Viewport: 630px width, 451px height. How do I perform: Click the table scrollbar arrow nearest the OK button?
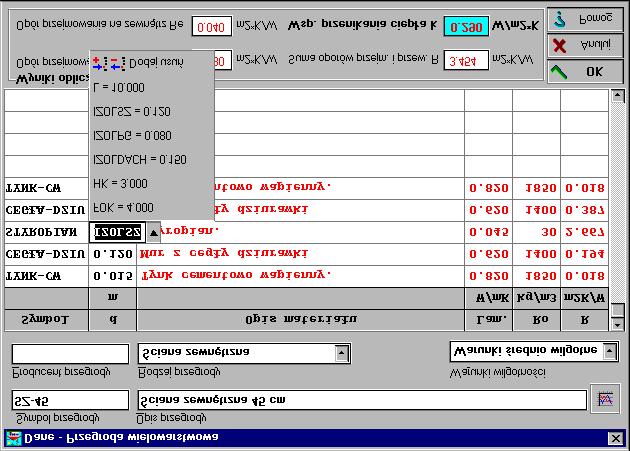[x=618, y=96]
